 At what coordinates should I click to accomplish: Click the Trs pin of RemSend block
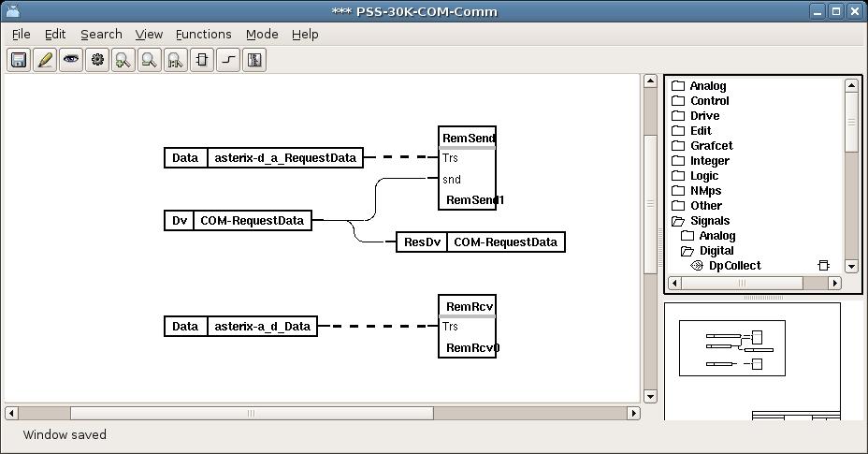(451, 158)
